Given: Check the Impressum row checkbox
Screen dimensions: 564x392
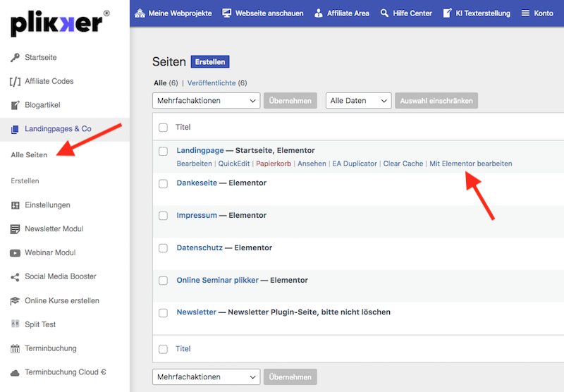Looking at the screenshot, I should [x=164, y=216].
